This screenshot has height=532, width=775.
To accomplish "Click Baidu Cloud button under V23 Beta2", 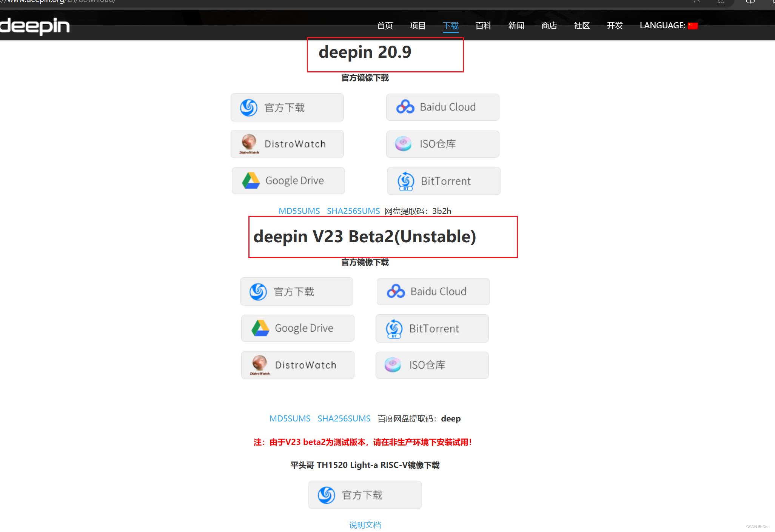I will pos(433,292).
